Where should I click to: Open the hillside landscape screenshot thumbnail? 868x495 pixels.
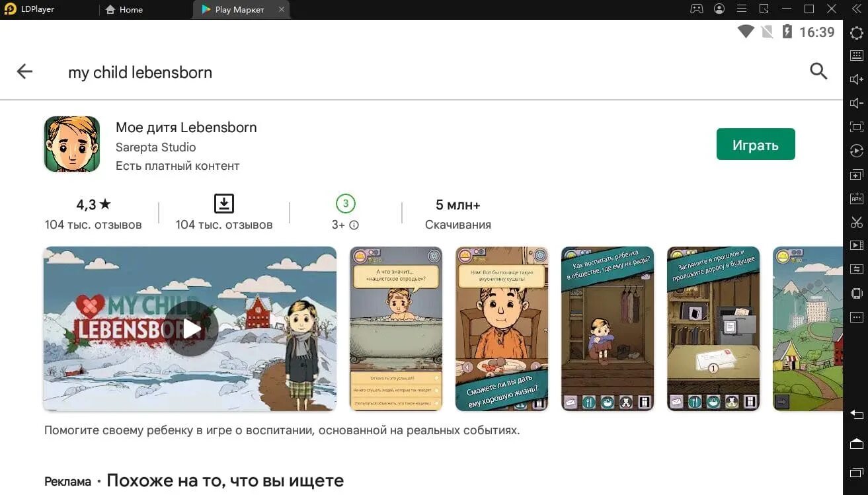[808, 328]
